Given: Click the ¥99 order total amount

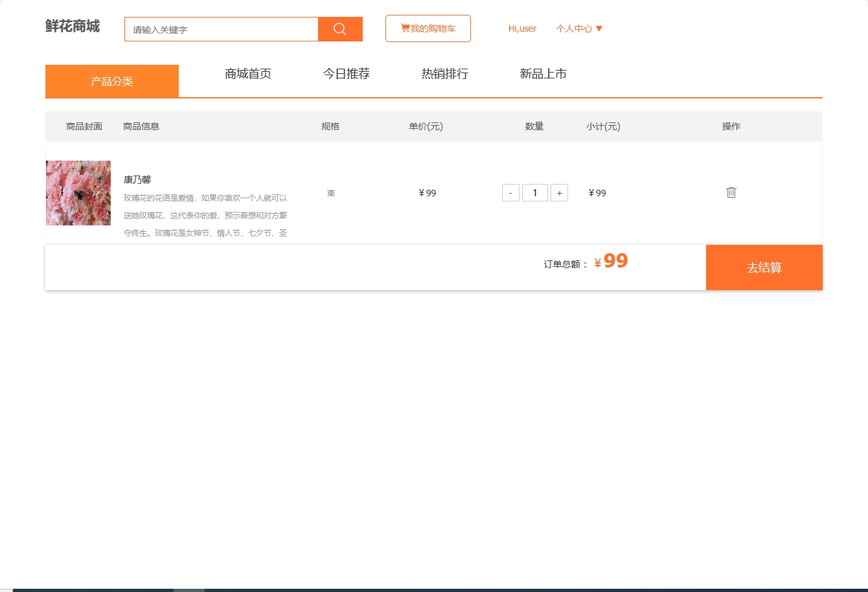Looking at the screenshot, I should [x=611, y=262].
